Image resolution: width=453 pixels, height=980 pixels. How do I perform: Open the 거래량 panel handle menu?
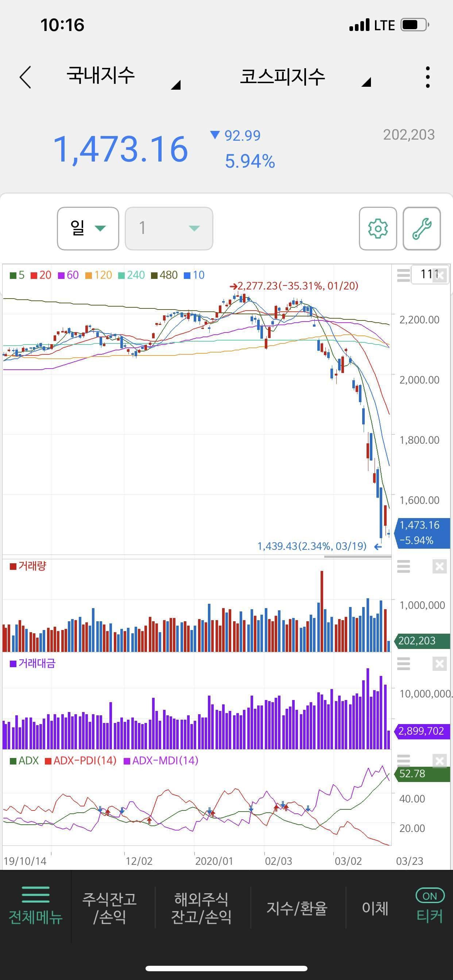(403, 567)
